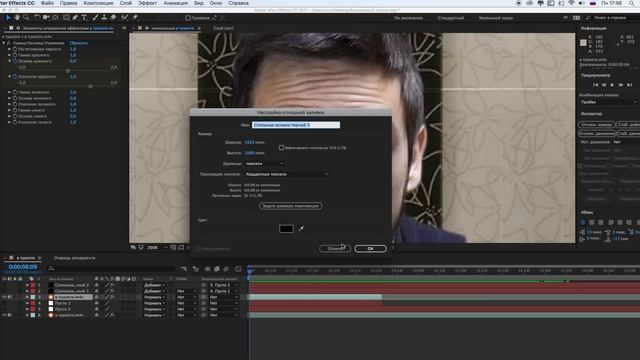Select the Rectangle shape tool
The width and height of the screenshot is (640, 360).
point(66,18)
